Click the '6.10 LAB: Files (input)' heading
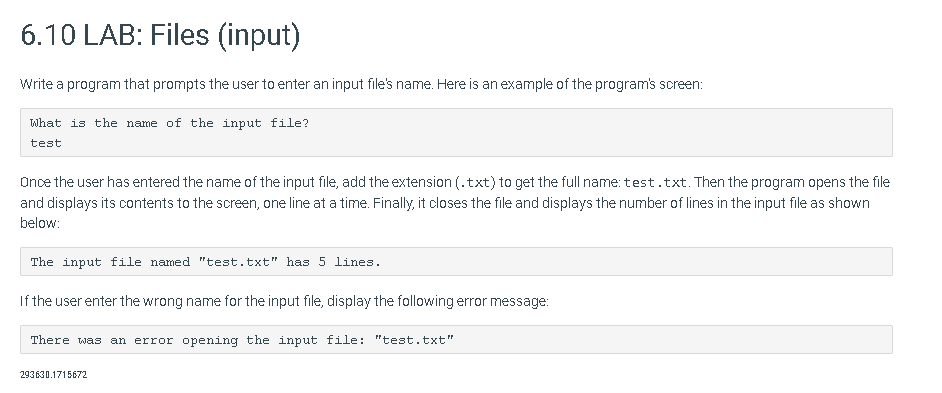This screenshot has width=942, height=393. coord(160,34)
